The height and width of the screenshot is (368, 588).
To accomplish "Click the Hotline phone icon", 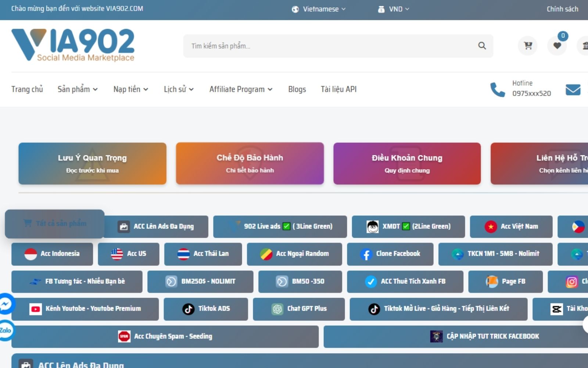I will tap(498, 89).
